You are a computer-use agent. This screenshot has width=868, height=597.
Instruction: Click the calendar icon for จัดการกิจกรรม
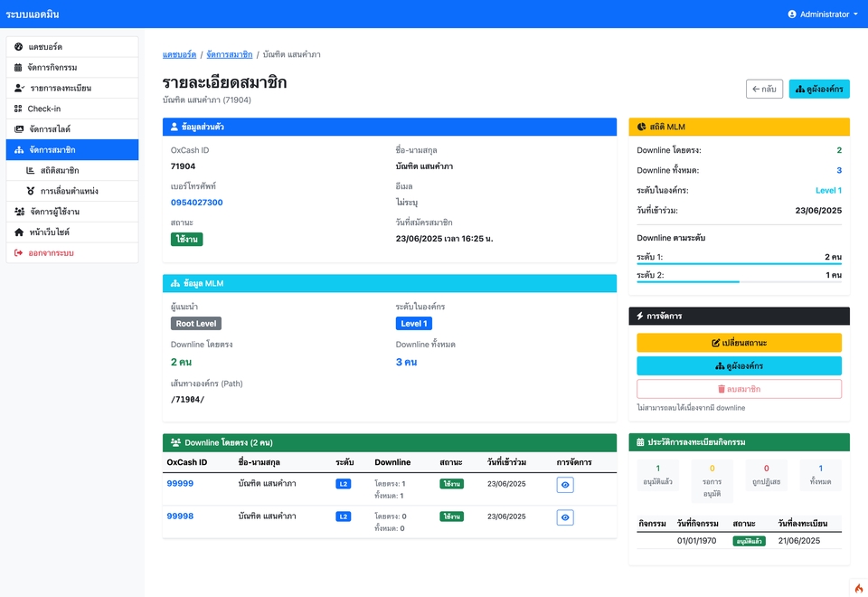coord(19,68)
